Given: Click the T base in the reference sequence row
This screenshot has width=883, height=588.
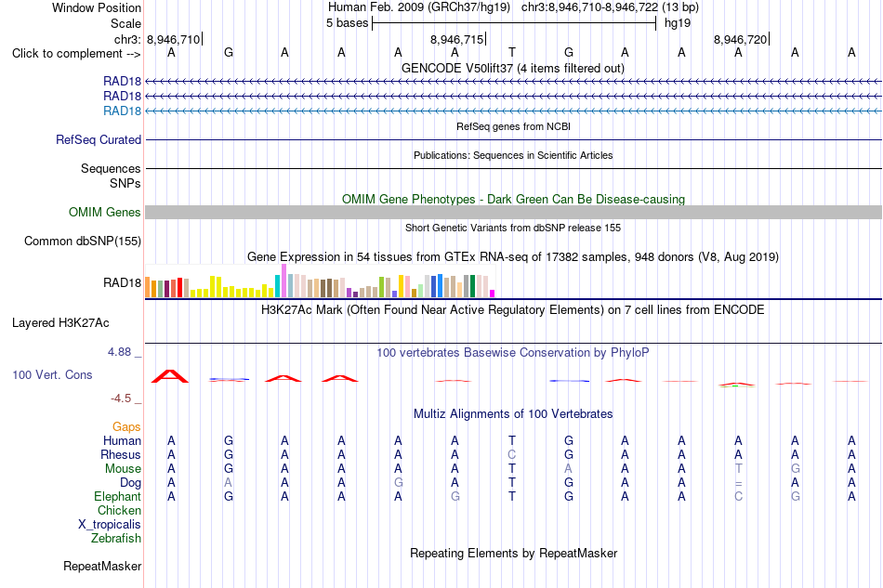Looking at the screenshot, I should 512,52.
